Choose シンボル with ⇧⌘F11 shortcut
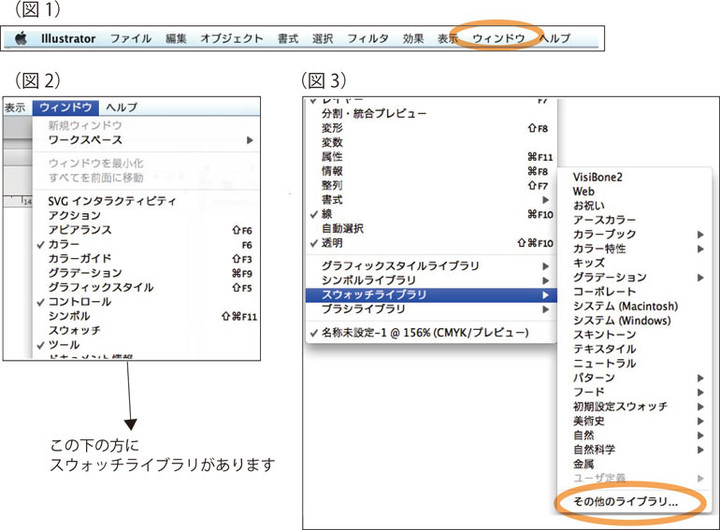The width and height of the screenshot is (720, 530). tap(146, 316)
